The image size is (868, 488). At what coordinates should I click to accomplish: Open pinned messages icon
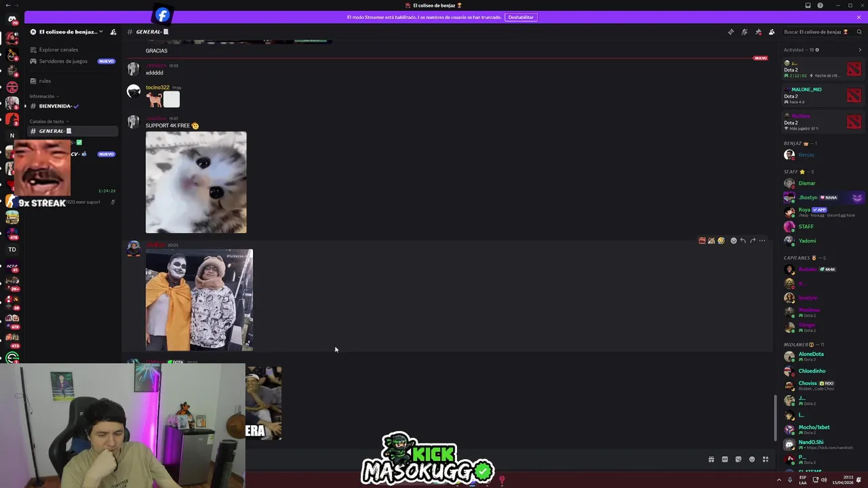pos(758,32)
